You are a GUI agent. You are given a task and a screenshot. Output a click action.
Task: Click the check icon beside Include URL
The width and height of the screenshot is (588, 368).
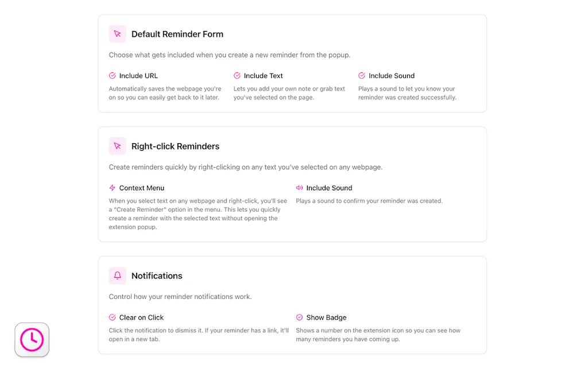coord(112,75)
